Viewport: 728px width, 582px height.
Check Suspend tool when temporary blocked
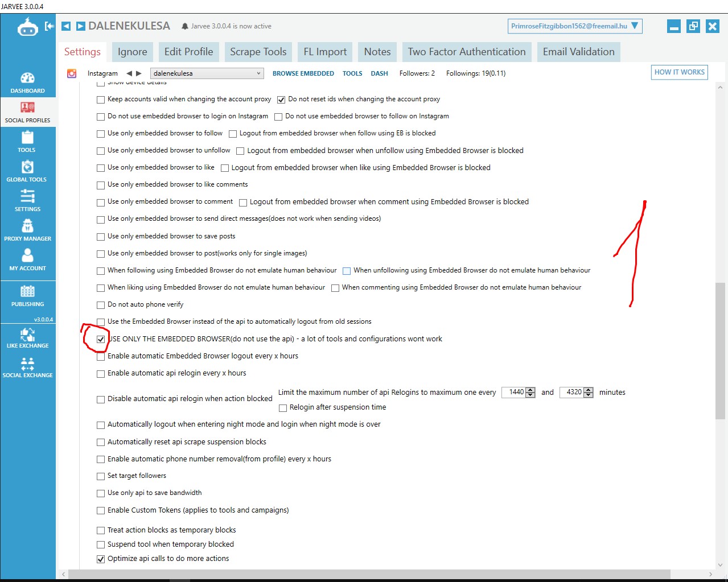pos(101,545)
